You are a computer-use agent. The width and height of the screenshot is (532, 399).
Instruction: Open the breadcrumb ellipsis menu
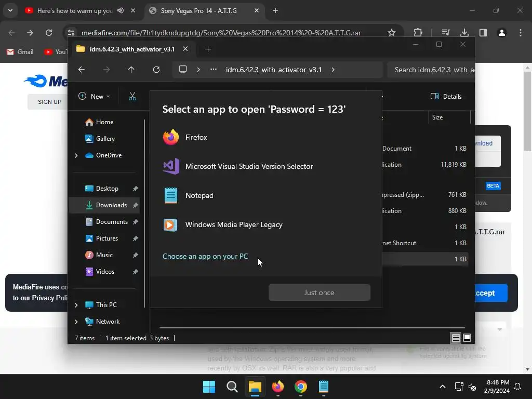(214, 70)
